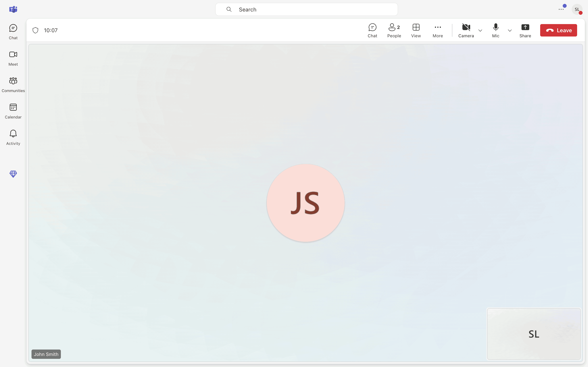Image resolution: width=588 pixels, height=367 pixels.
Task: Click the diamond premium icon in sidebar
Action: point(13,174)
